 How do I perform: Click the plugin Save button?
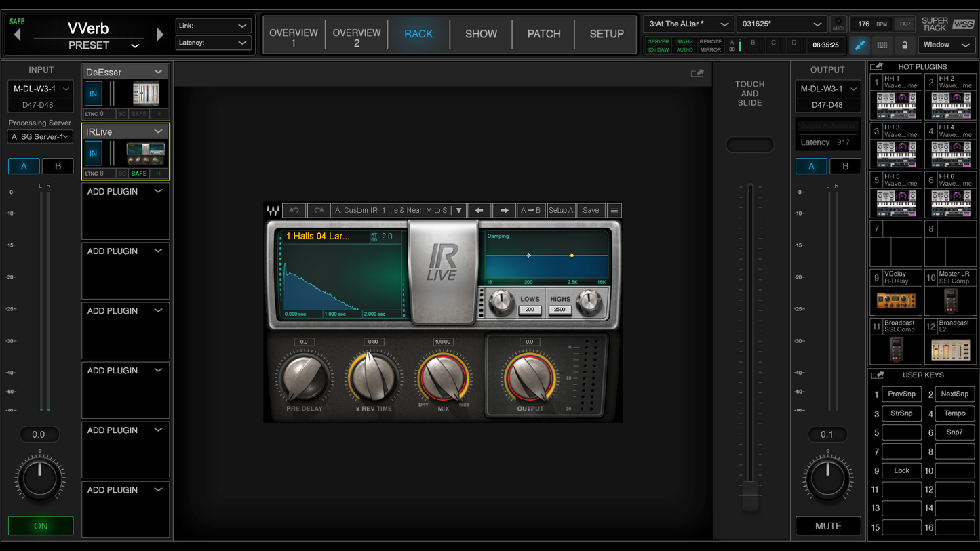point(591,211)
